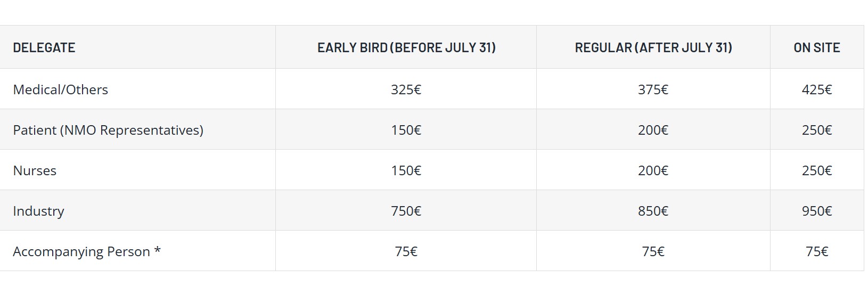Image resolution: width=868 pixels, height=286 pixels.
Task: Click the 325€ early bird Medical price
Action: point(406,89)
